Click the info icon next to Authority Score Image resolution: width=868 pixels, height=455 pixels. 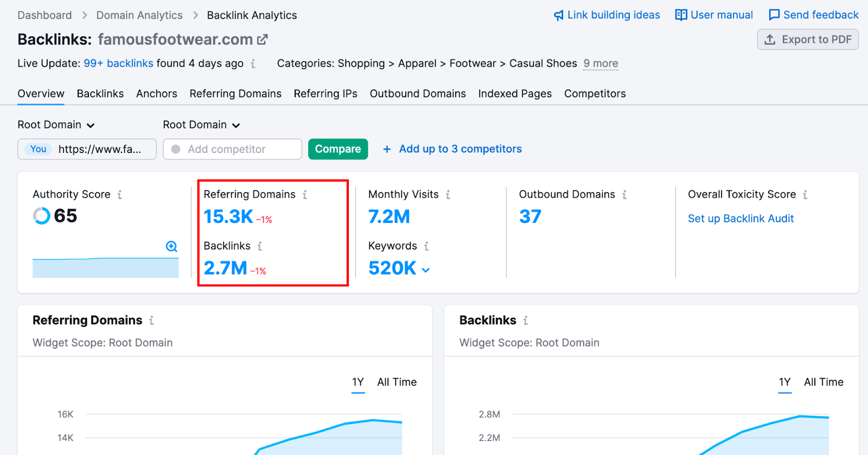coord(120,195)
